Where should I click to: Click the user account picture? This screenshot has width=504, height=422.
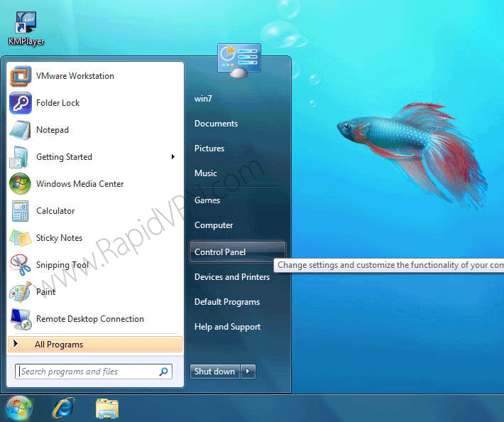point(239,60)
